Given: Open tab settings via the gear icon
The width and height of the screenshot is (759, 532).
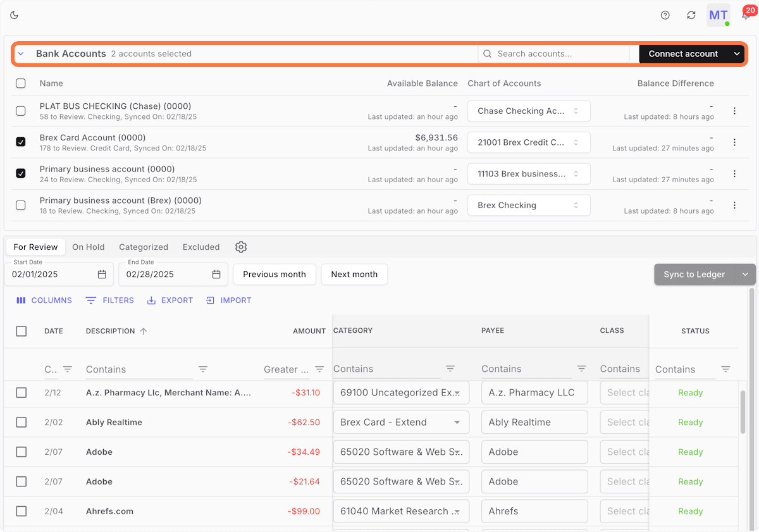Looking at the screenshot, I should click(x=241, y=247).
